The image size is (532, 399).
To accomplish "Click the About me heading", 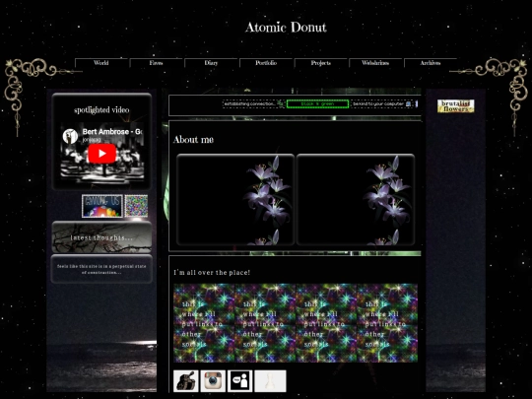I will pyautogui.click(x=193, y=140).
